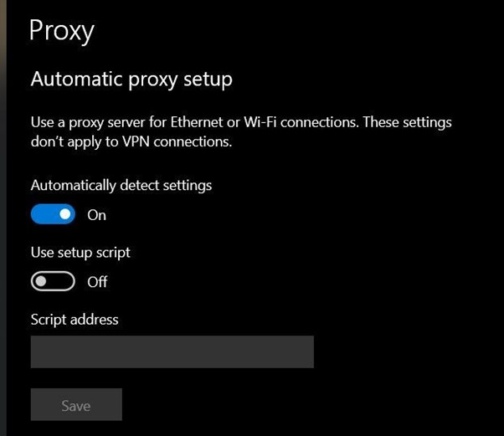Click the Script address label
504x436 pixels.
pos(75,319)
